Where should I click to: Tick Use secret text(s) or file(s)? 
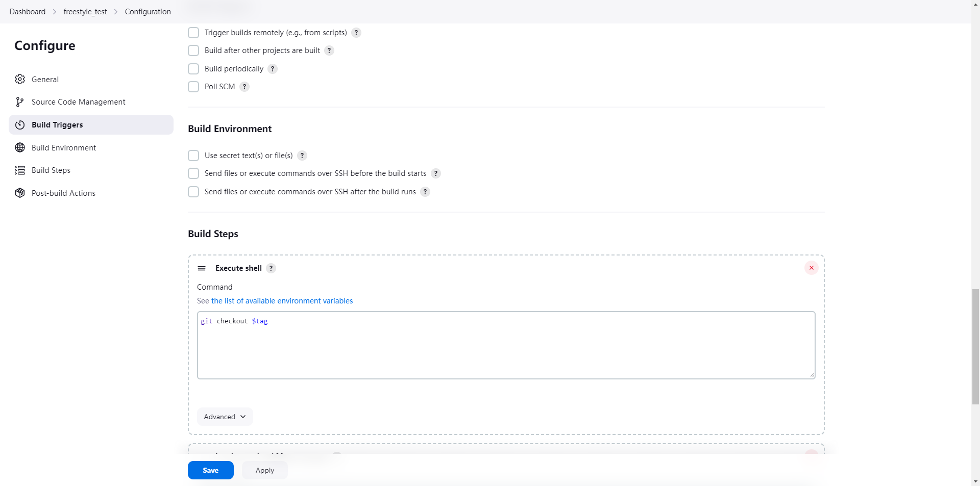click(x=193, y=156)
